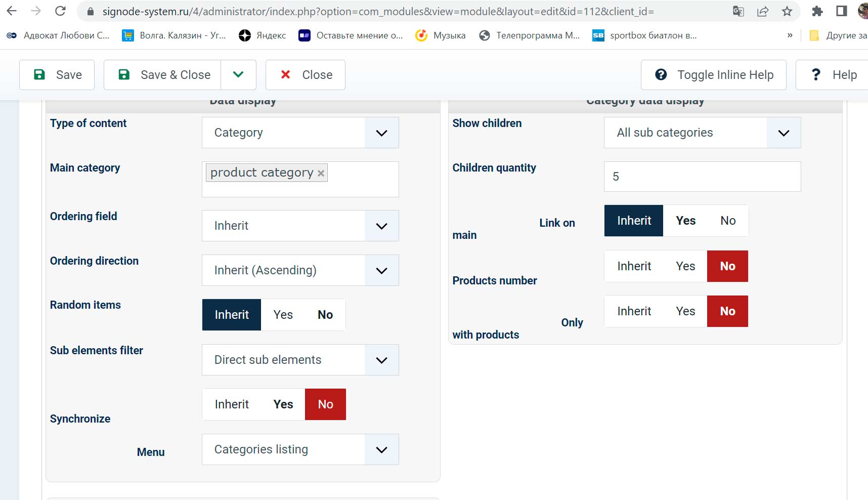Set Products number to Yes
868x500 pixels.
pos(685,266)
